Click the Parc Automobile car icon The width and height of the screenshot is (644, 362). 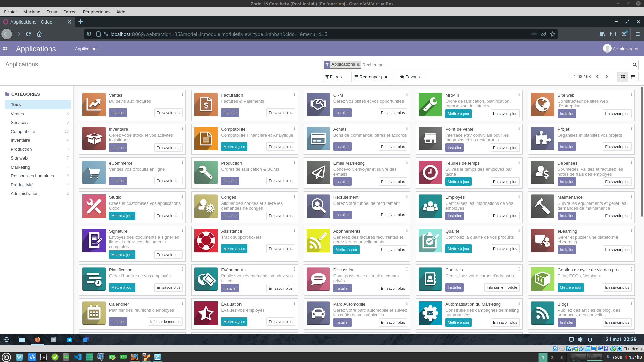coord(318,313)
